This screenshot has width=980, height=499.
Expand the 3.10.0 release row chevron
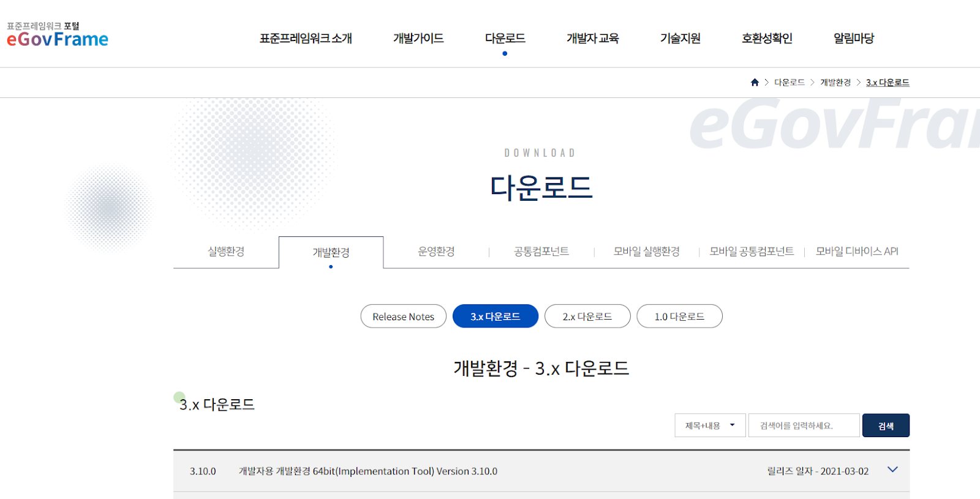pos(892,470)
